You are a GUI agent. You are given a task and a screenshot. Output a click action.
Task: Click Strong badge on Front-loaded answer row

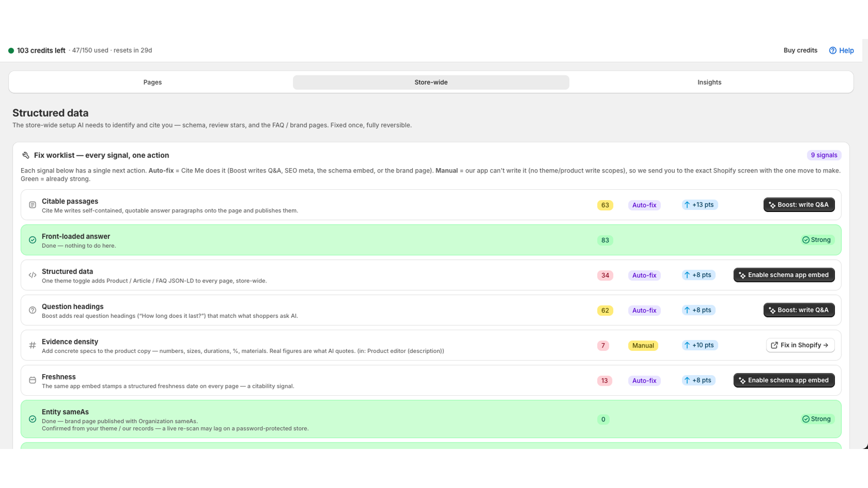[816, 240]
